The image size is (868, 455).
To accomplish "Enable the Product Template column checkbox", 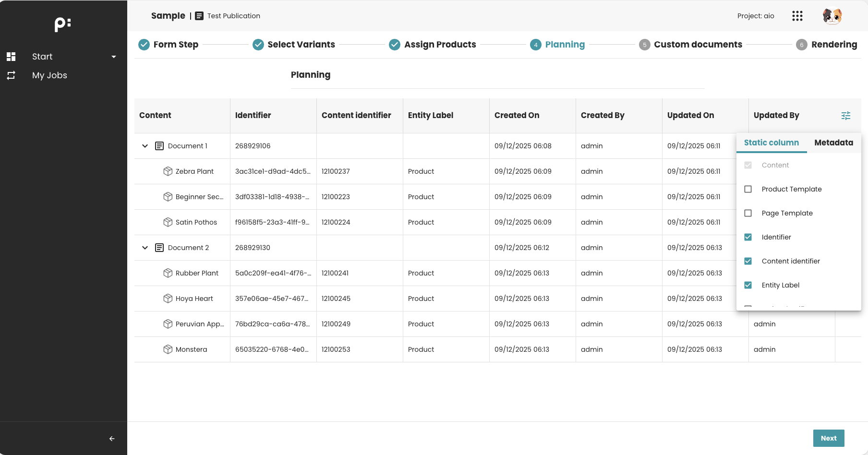I will coord(748,189).
